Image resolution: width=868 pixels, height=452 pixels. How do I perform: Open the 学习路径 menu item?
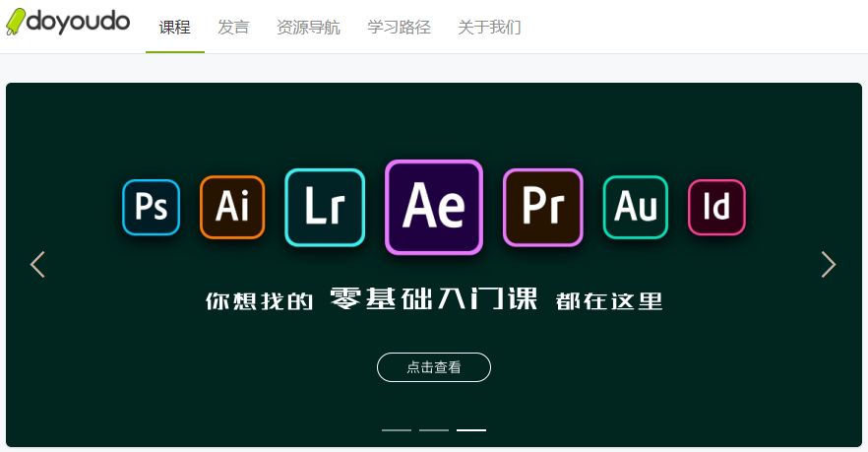pyautogui.click(x=400, y=27)
